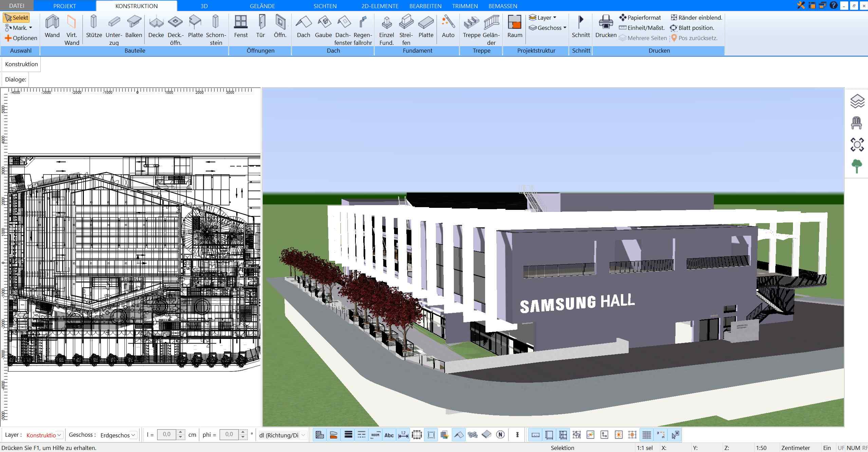Switch to the 3D ribbon tab
Image resolution: width=868 pixels, height=452 pixels.
click(x=204, y=6)
